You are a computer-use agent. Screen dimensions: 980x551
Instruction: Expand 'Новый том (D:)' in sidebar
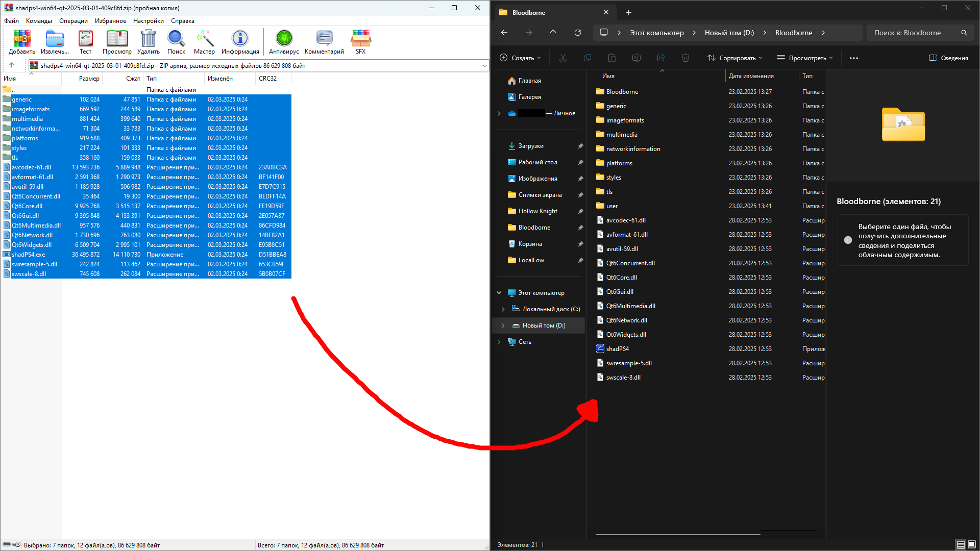(x=503, y=325)
